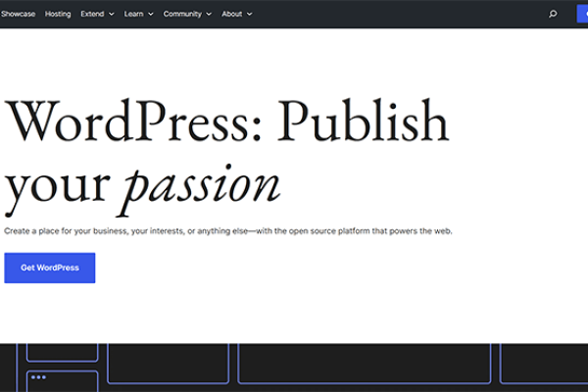Click the tagline paragraph about open source platform
The height and width of the screenshot is (392, 588).
tap(227, 231)
